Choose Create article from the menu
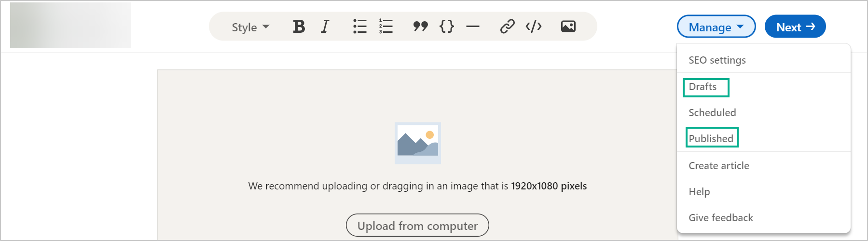 pyautogui.click(x=763, y=166)
